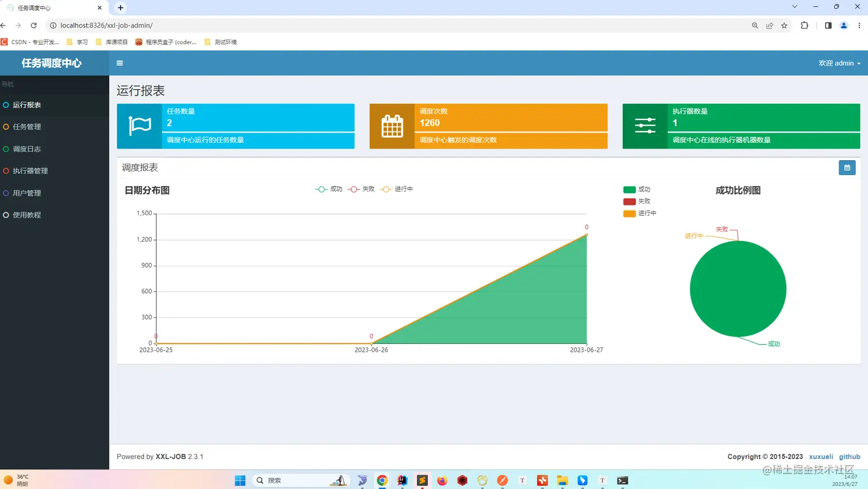Open File Explorer from the taskbar

click(x=563, y=480)
